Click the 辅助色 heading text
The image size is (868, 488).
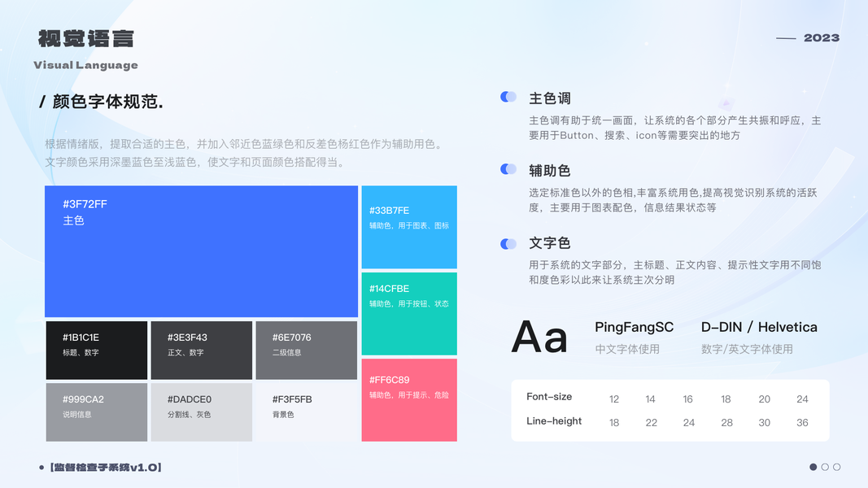(x=550, y=171)
